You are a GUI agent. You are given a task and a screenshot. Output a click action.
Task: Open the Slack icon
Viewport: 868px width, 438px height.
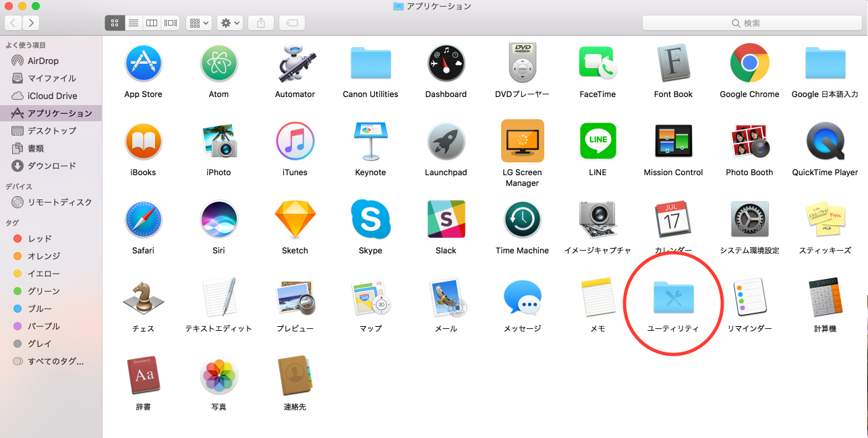click(x=446, y=220)
